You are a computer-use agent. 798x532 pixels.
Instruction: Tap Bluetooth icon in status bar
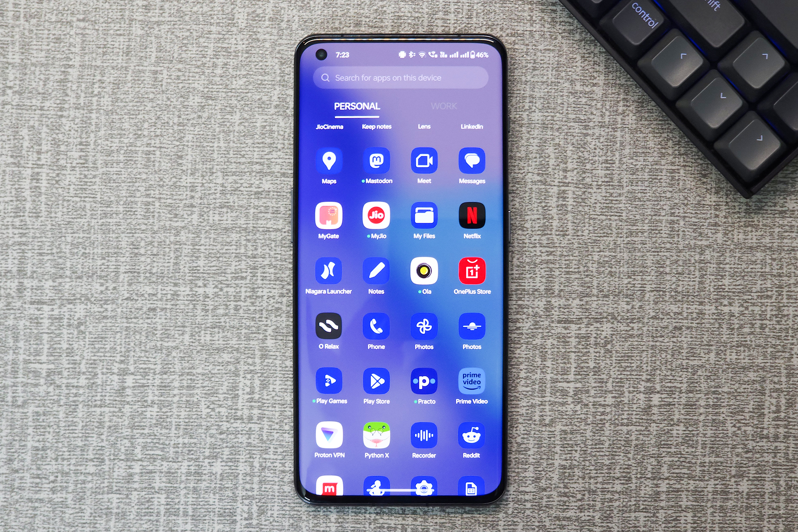point(411,55)
